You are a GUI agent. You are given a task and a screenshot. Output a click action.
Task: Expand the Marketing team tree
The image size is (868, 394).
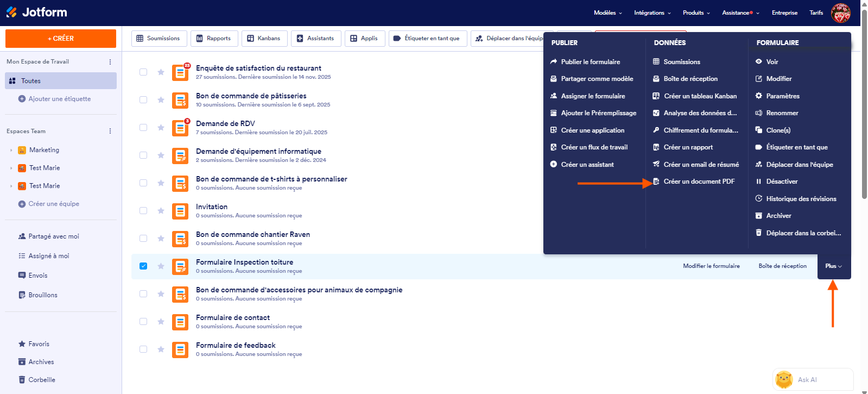(11, 150)
